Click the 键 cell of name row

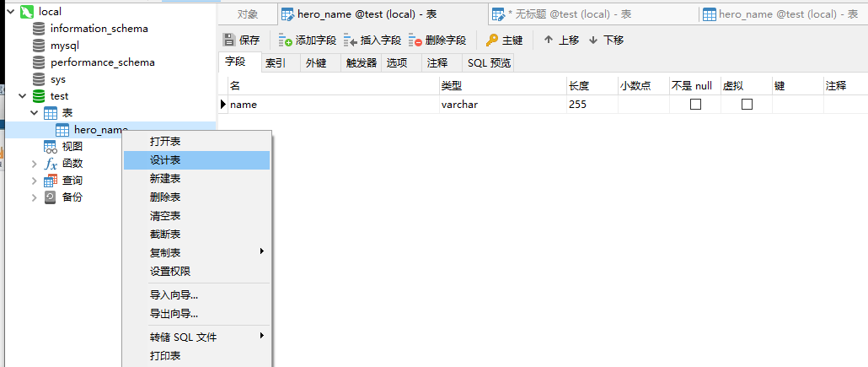(x=798, y=105)
